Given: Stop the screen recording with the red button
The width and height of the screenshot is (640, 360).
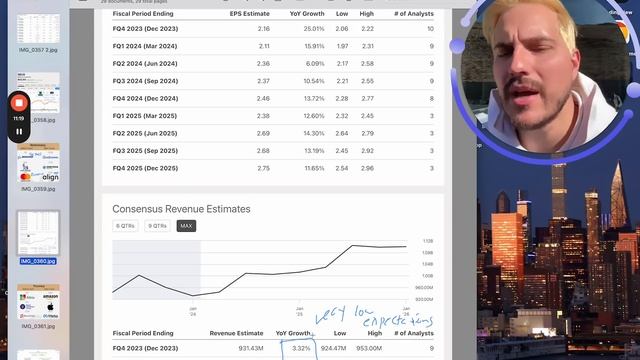Looking at the screenshot, I should pyautogui.click(x=19, y=103).
